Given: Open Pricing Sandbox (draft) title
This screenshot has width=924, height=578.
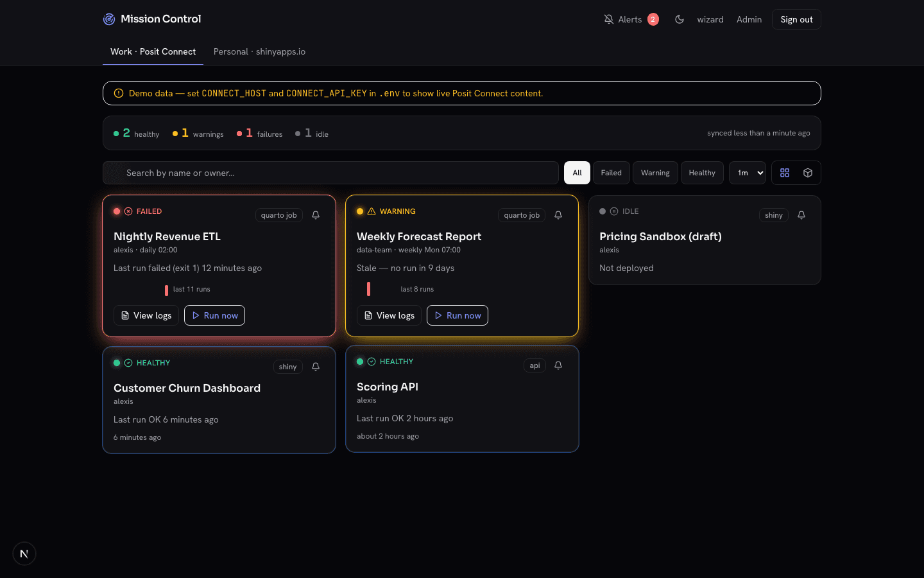Looking at the screenshot, I should tap(660, 236).
